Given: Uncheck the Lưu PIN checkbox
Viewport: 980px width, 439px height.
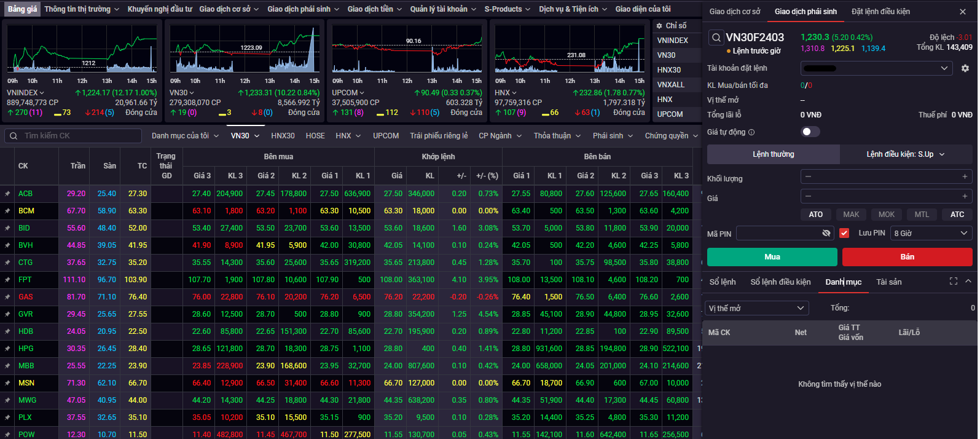Looking at the screenshot, I should (844, 233).
